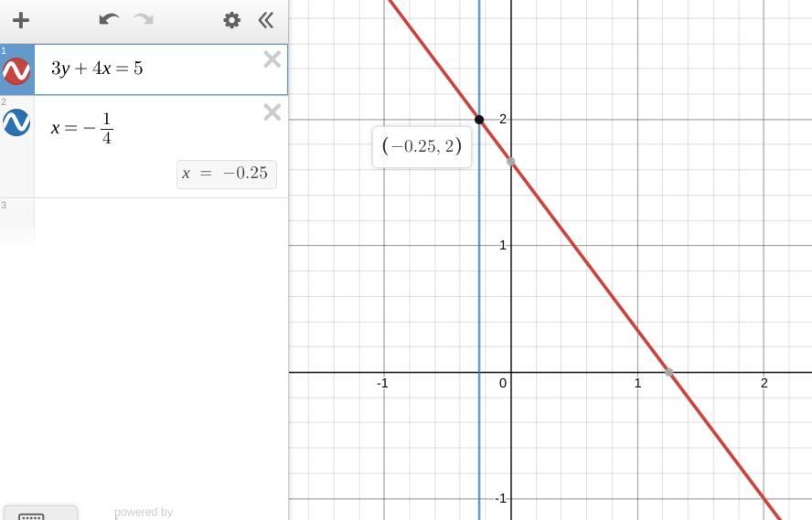Click the powered by link
Screen dimensions: 812x520
click(x=144, y=513)
